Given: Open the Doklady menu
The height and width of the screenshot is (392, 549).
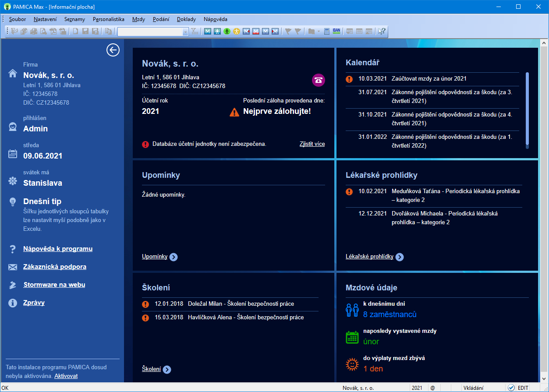Looking at the screenshot, I should [187, 19].
